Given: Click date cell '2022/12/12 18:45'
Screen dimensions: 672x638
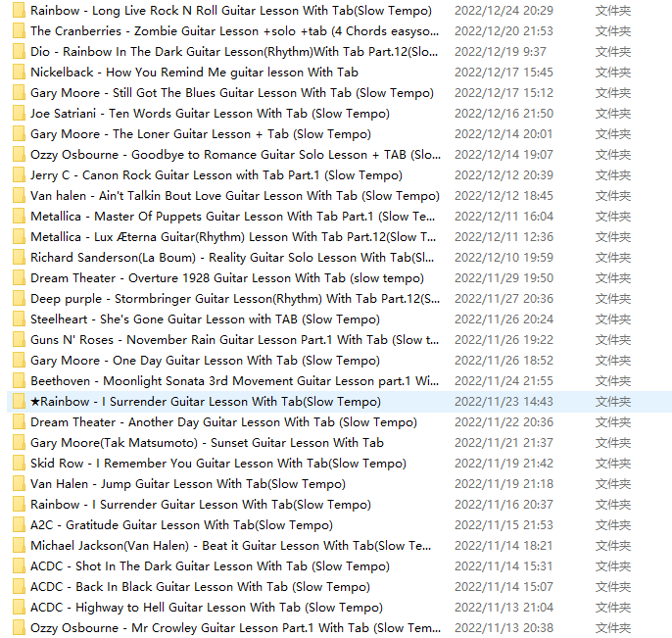Looking at the screenshot, I should click(x=504, y=196).
